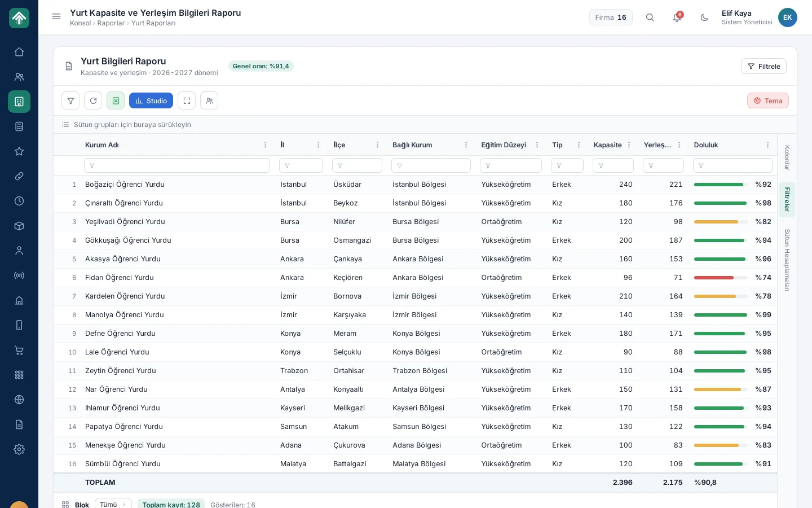
Task: Go to the home sidebar icon
Action: 19,52
